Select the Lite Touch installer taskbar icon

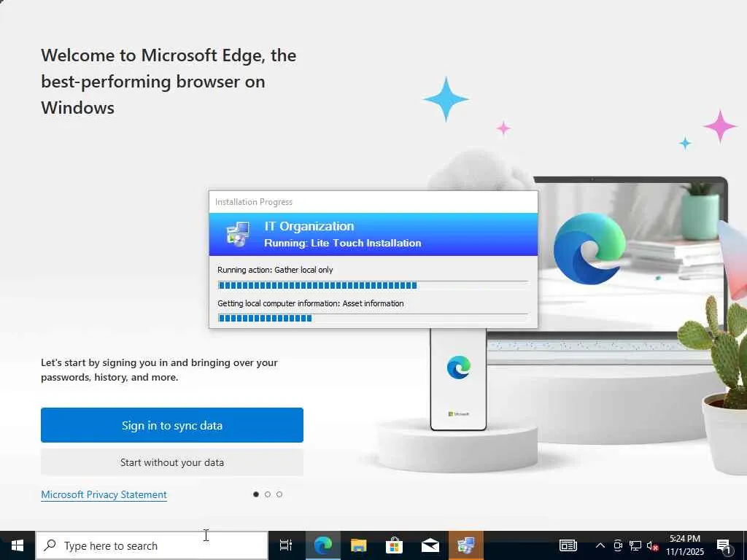click(x=466, y=545)
